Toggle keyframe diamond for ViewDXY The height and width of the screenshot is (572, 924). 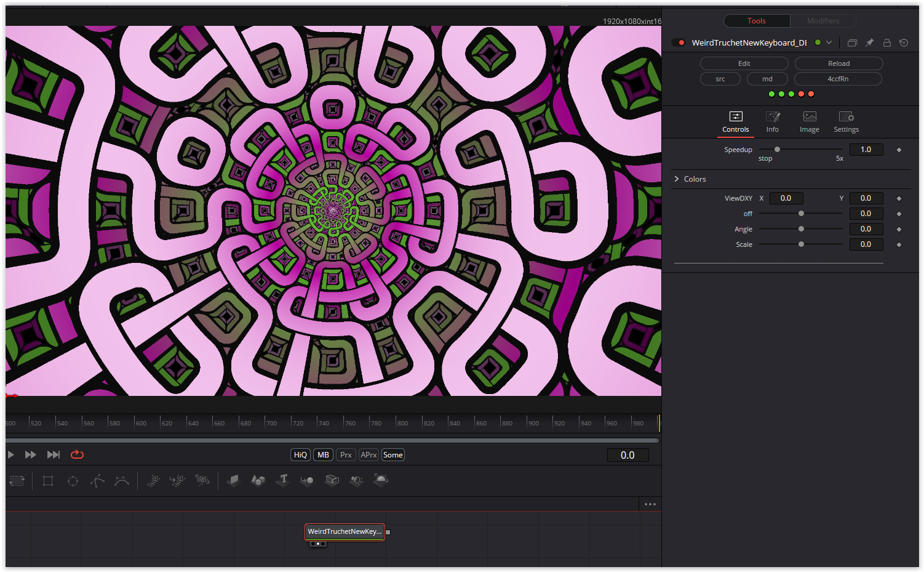point(899,198)
